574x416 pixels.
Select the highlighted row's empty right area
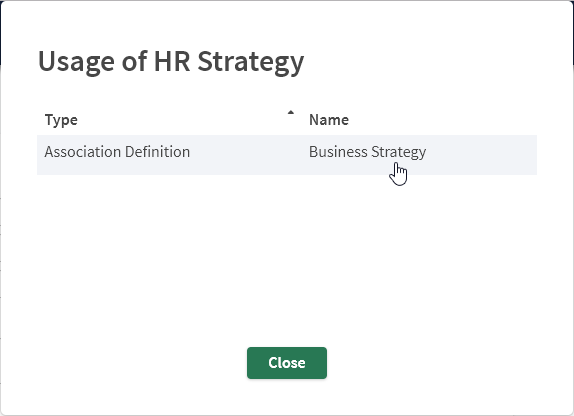click(x=481, y=155)
